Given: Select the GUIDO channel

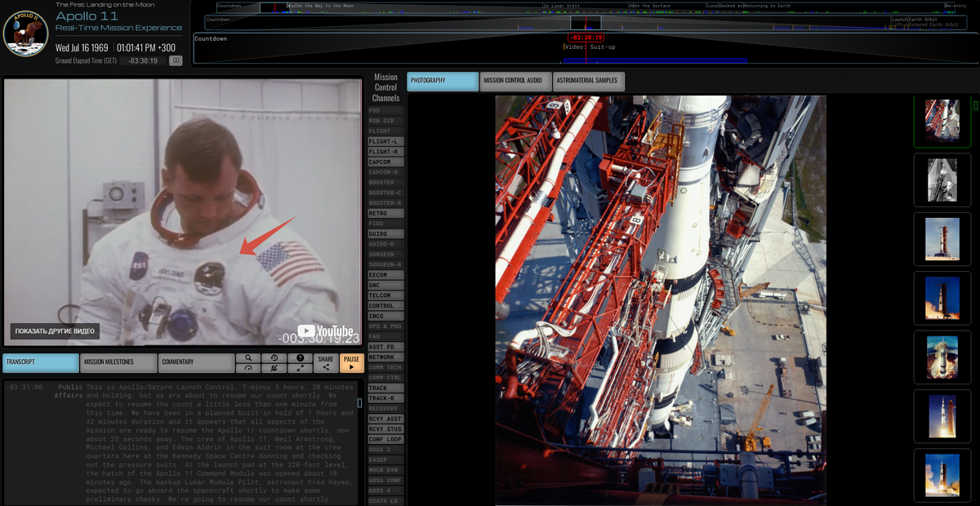Looking at the screenshot, I should click(x=385, y=234).
